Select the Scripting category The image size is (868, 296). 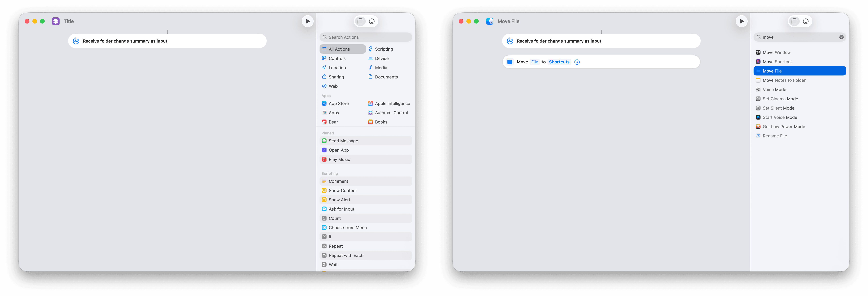tap(383, 49)
